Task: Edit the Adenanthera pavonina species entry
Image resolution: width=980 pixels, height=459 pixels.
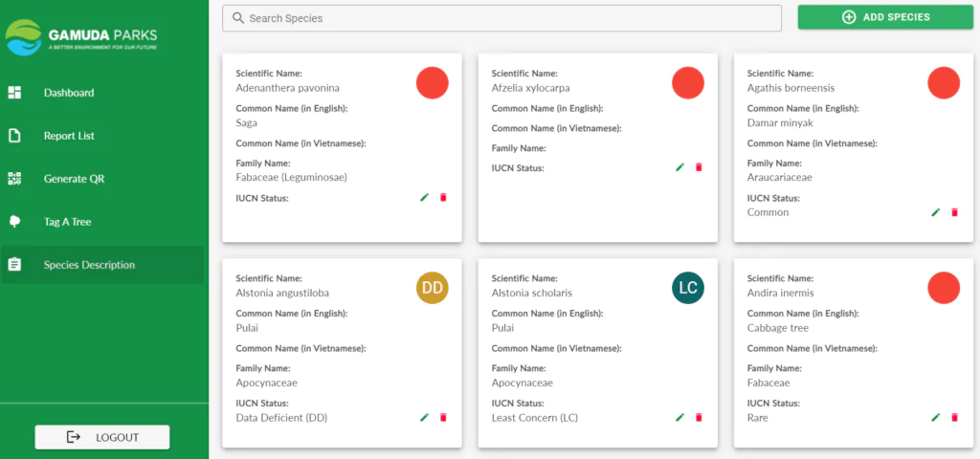Action: click(x=424, y=197)
